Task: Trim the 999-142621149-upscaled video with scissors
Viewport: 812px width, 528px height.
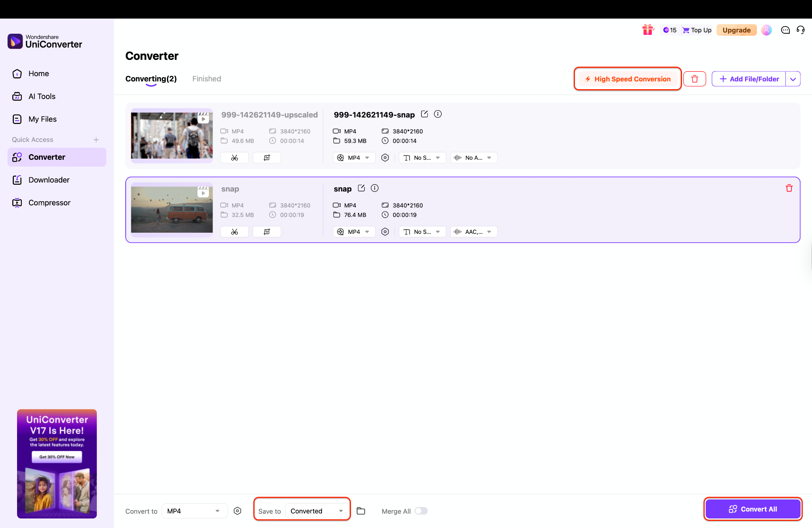Action: [234, 157]
